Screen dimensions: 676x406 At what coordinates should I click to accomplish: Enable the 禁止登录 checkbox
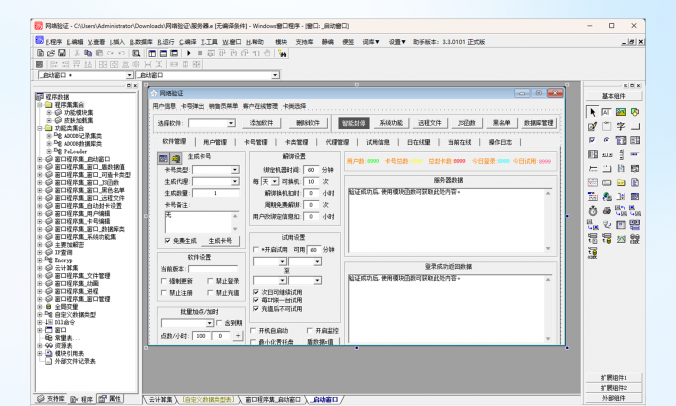click(x=210, y=281)
